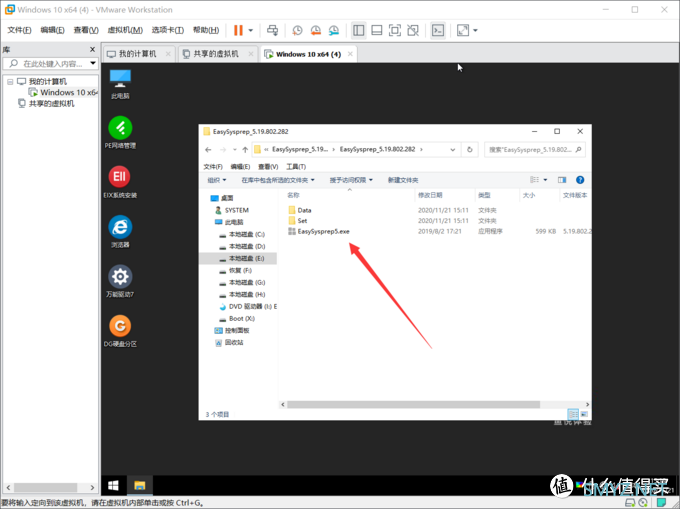Toggle the preview pane icon
This screenshot has width=680, height=509.
[x=562, y=179]
